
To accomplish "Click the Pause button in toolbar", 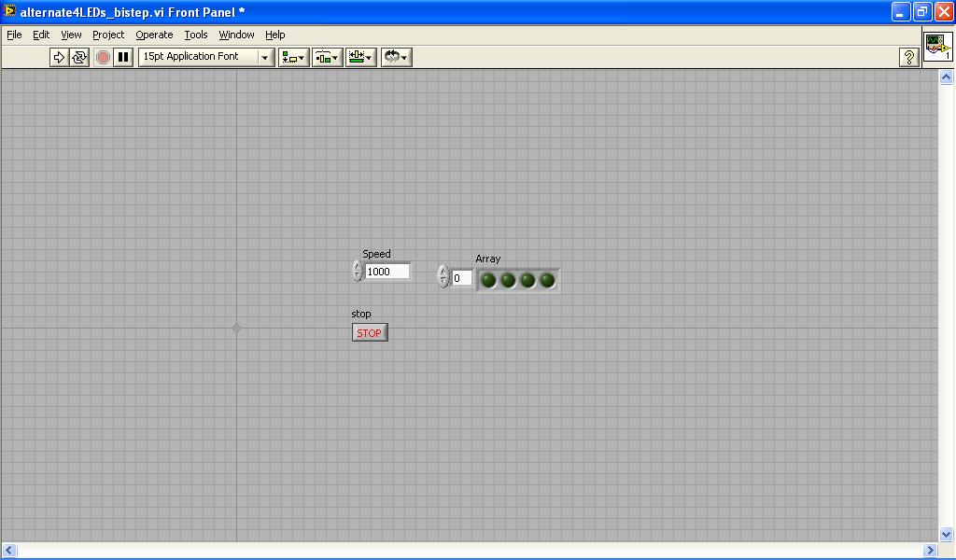I will tap(123, 57).
